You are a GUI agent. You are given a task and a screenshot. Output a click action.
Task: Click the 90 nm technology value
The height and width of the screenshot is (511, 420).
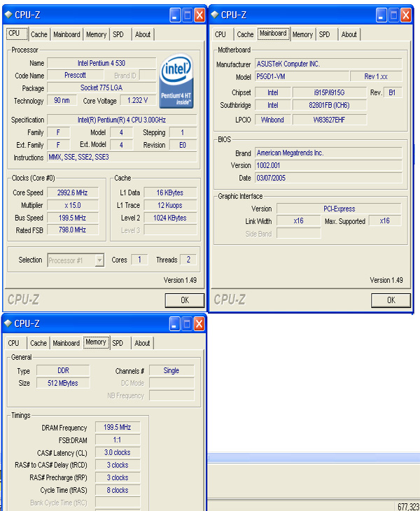[62, 100]
